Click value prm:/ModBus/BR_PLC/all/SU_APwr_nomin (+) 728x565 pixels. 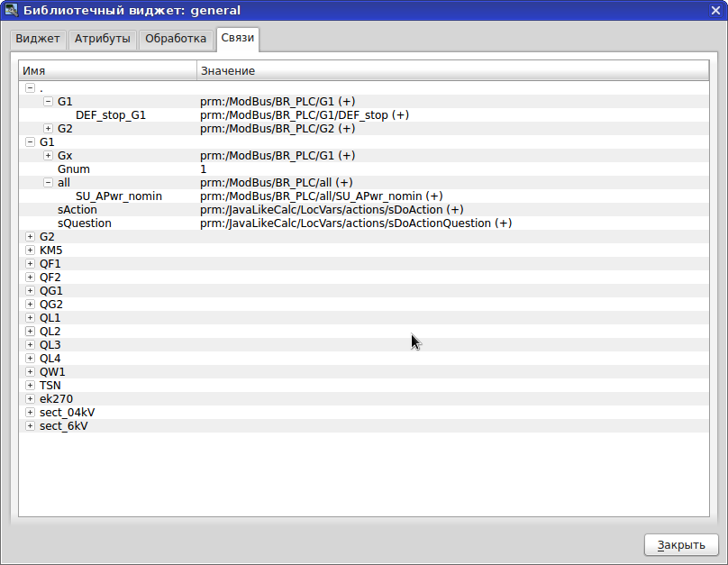[x=322, y=196]
